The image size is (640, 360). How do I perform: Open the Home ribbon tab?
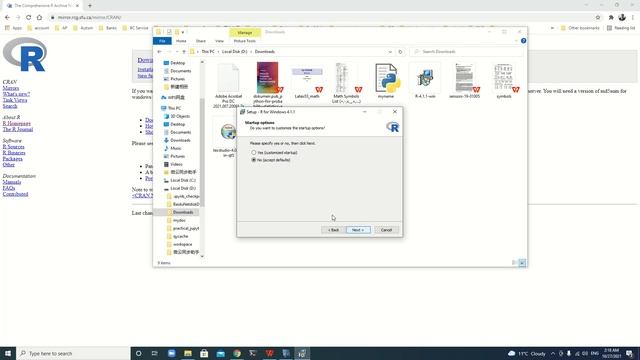181,41
